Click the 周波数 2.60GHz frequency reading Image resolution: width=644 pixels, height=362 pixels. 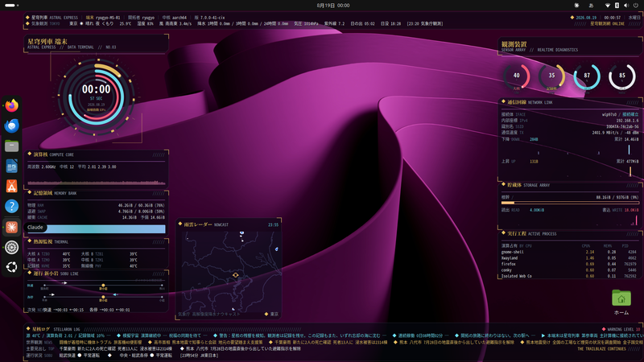(42, 167)
